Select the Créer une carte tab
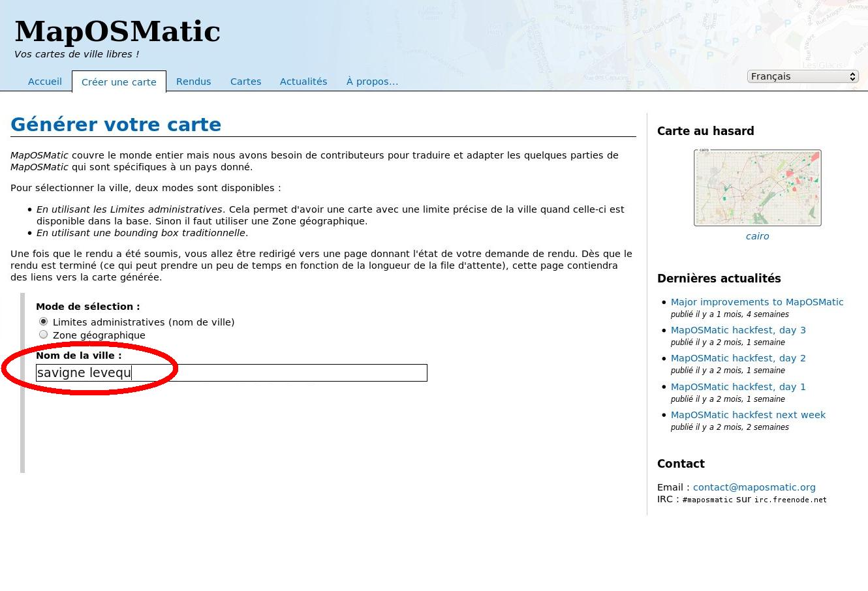The height and width of the screenshot is (591, 868). (119, 82)
